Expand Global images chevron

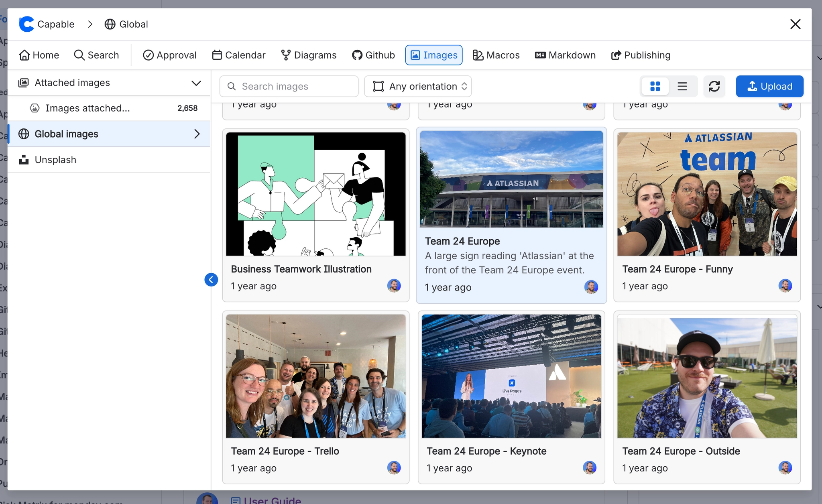[x=197, y=134]
